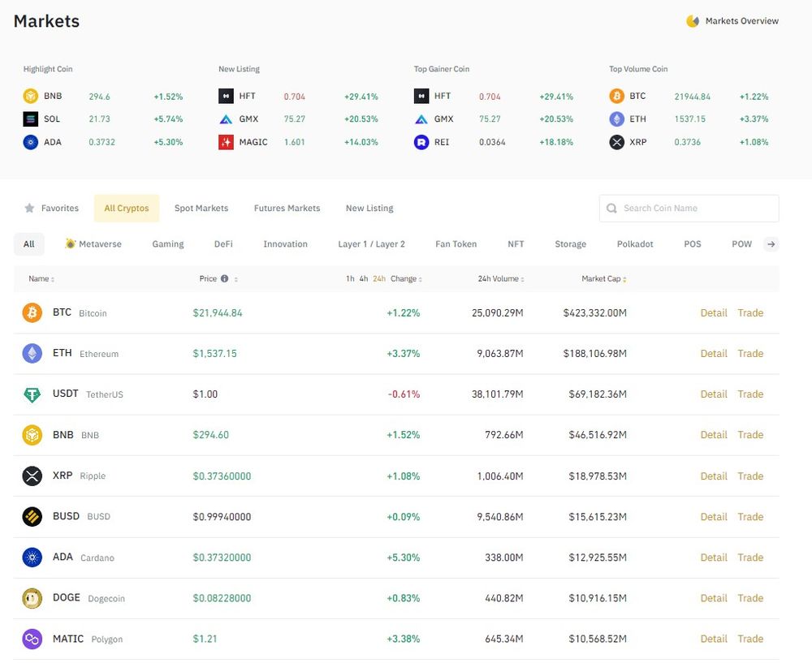Screen dimensions: 812x663
Task: Click the Cardano icon in ADA row
Action: coord(32,558)
